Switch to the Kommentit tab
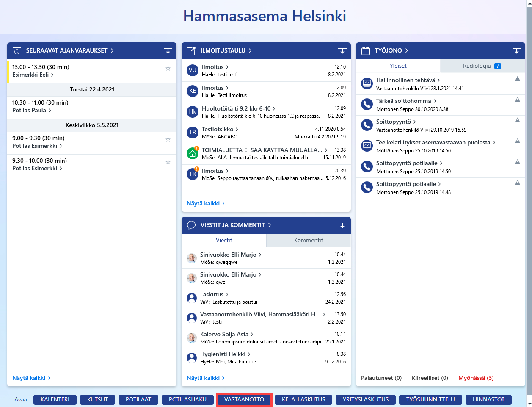The image size is (532, 407). 309,240
